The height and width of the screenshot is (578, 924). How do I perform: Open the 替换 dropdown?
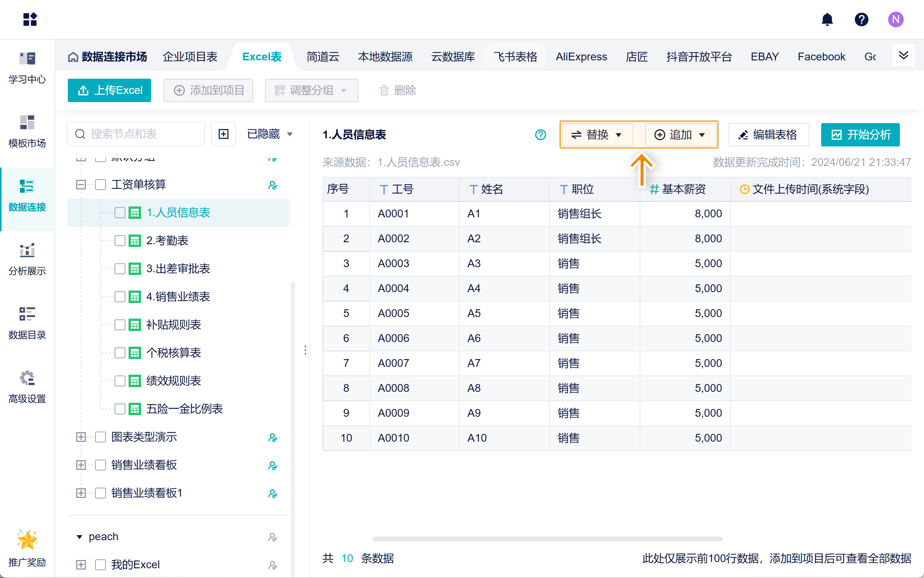coord(596,135)
